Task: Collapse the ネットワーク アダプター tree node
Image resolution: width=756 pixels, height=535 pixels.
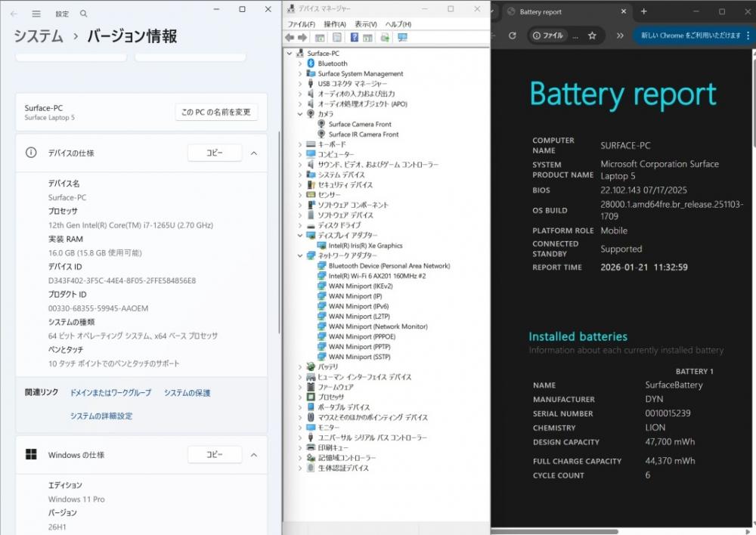Action: click(300, 255)
